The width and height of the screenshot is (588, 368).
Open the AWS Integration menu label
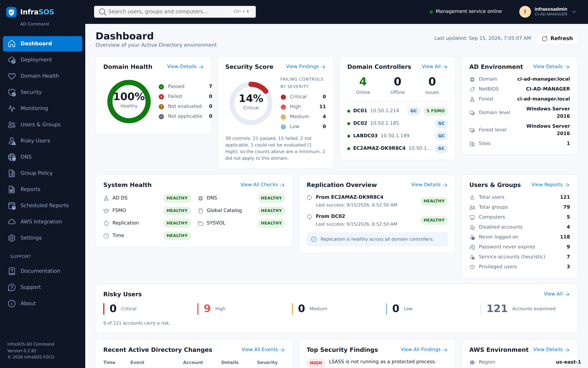coord(41,222)
